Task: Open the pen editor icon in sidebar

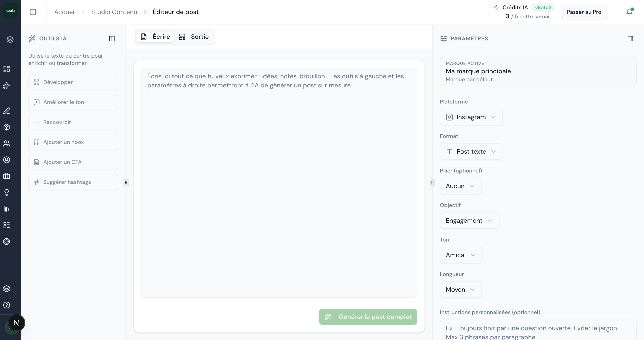Action: pyautogui.click(x=7, y=111)
